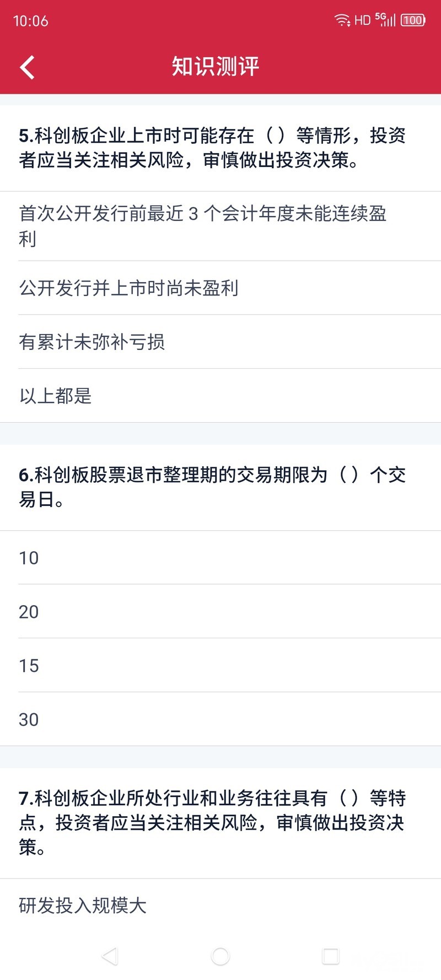Pick answer 有累计未弥补亏损
Screen dimensions: 441x980
tap(92, 342)
